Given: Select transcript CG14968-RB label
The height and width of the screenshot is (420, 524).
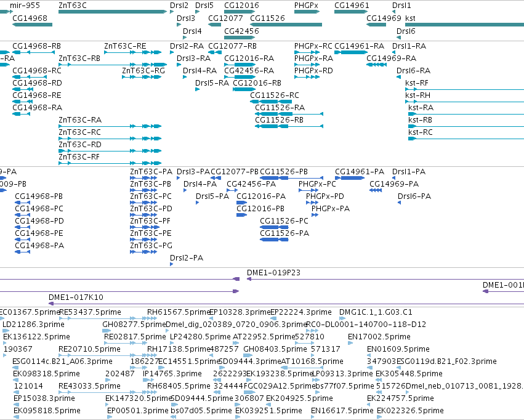Looking at the screenshot, I should click(x=37, y=46).
